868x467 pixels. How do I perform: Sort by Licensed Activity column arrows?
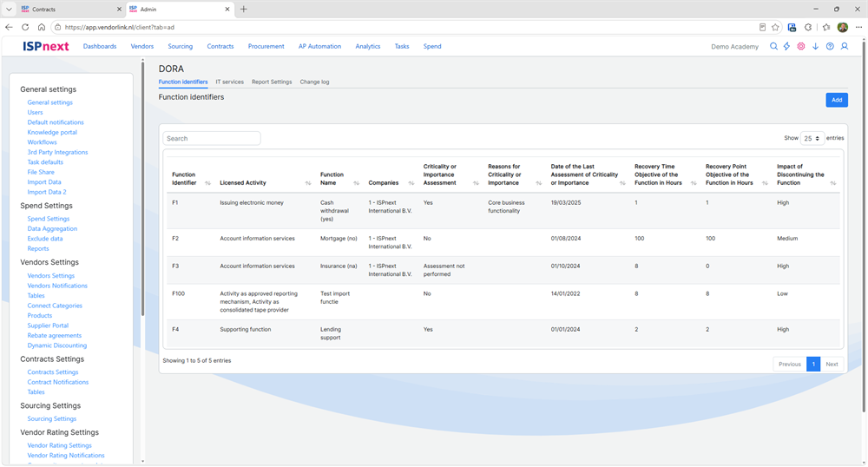pos(308,183)
